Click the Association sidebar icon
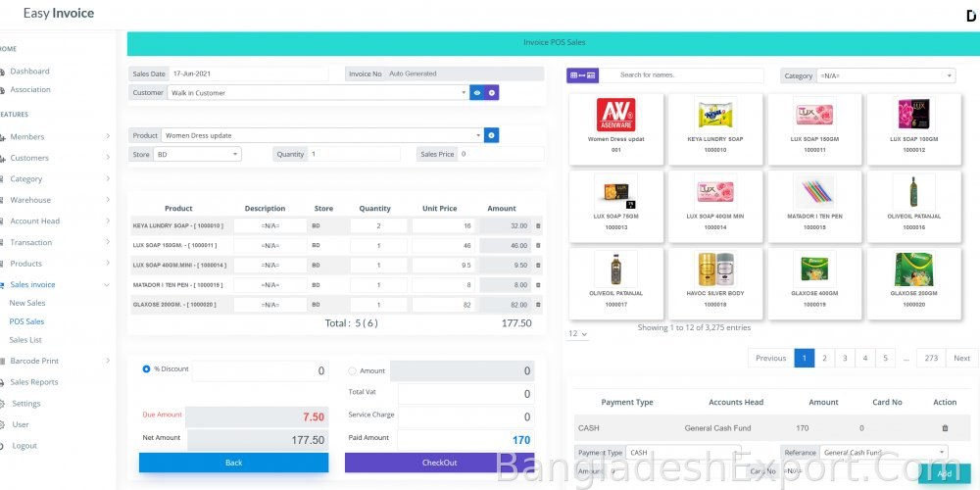 tap(3, 90)
